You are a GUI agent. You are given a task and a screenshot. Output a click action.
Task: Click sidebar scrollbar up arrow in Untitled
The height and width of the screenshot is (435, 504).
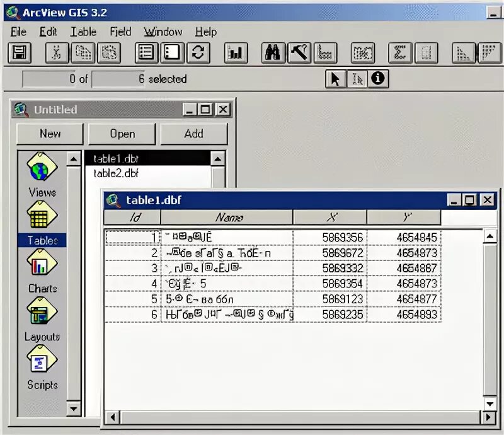[74, 159]
